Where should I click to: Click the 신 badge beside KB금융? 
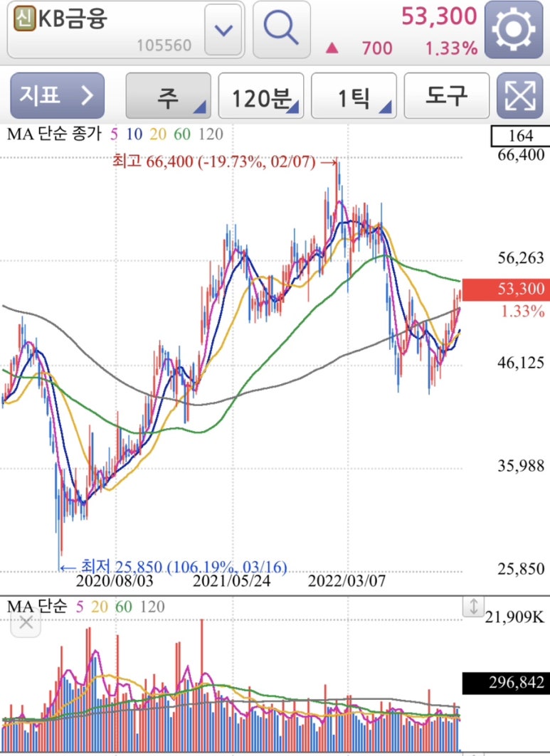coord(25,18)
